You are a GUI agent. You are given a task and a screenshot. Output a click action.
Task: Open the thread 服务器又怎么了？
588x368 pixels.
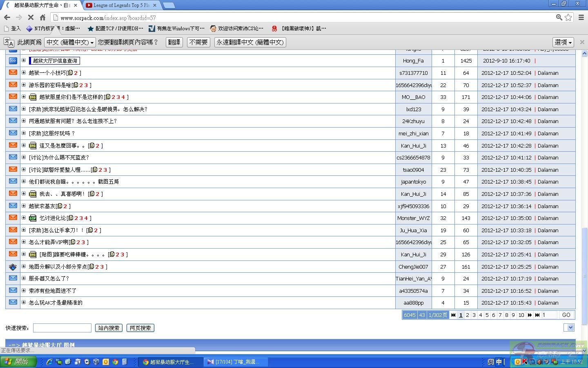tap(49, 278)
